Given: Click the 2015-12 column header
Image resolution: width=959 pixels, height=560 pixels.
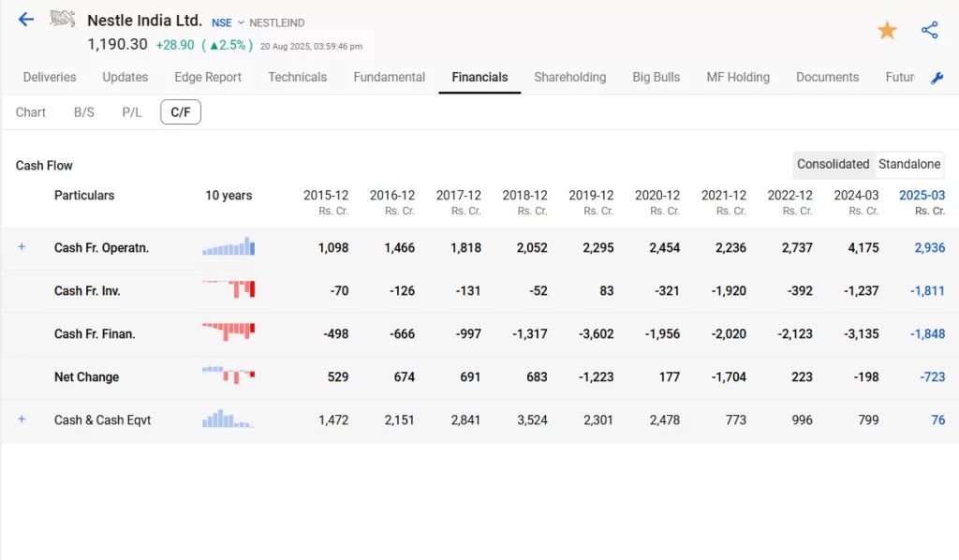Looking at the screenshot, I should [326, 195].
